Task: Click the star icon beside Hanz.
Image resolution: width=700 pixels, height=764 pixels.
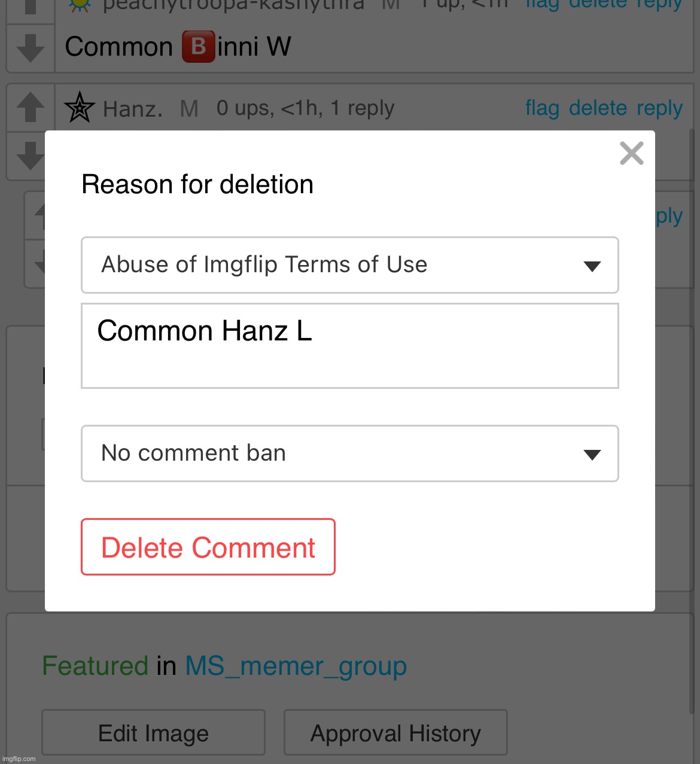Action: 80,108
